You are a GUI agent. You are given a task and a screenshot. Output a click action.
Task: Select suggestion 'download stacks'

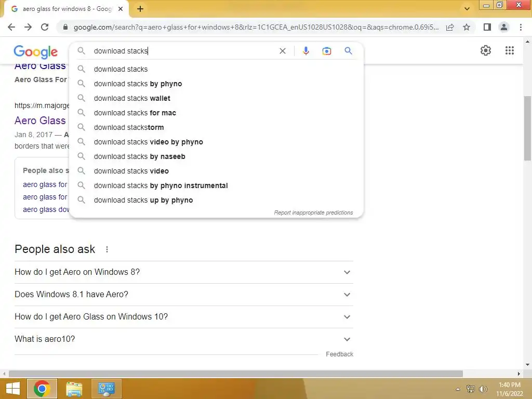pos(216,69)
